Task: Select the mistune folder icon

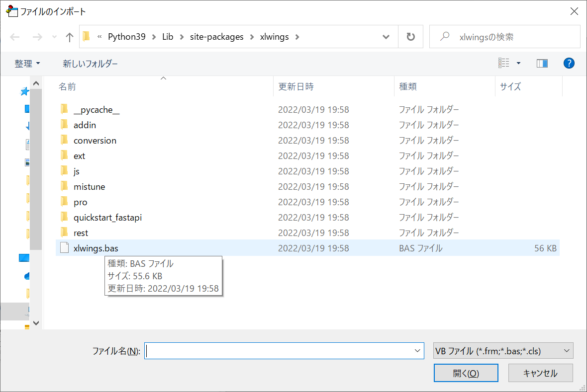Action: click(64, 186)
